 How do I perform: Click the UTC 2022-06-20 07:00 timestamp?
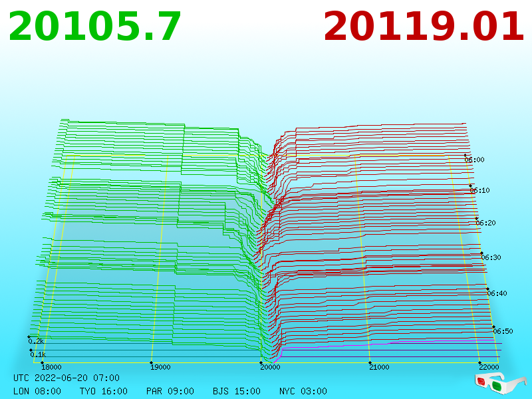66,378
